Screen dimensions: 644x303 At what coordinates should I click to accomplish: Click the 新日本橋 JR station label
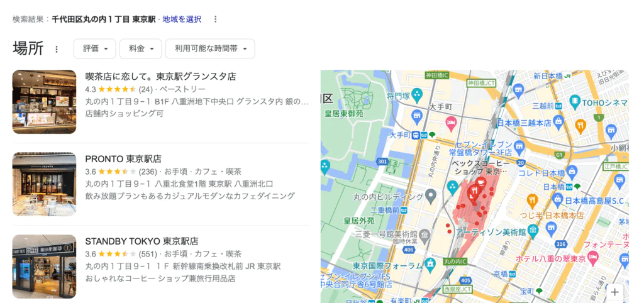(x=553, y=76)
